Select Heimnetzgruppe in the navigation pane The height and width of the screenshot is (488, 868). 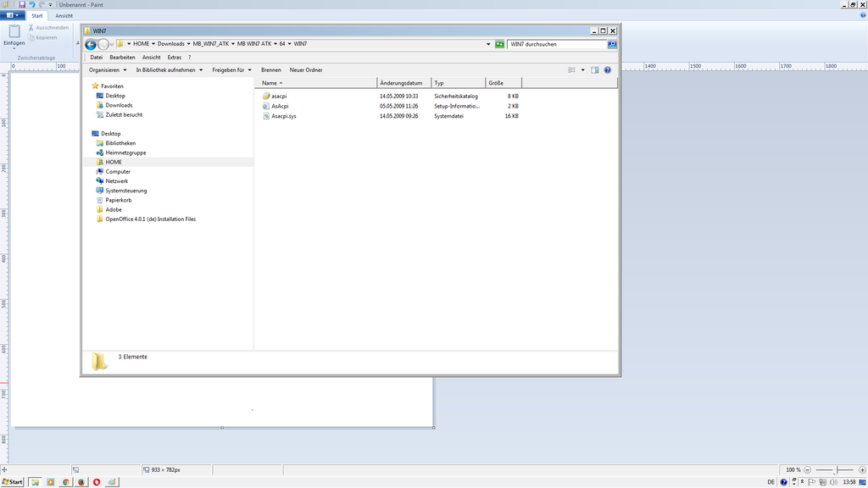tap(125, 152)
